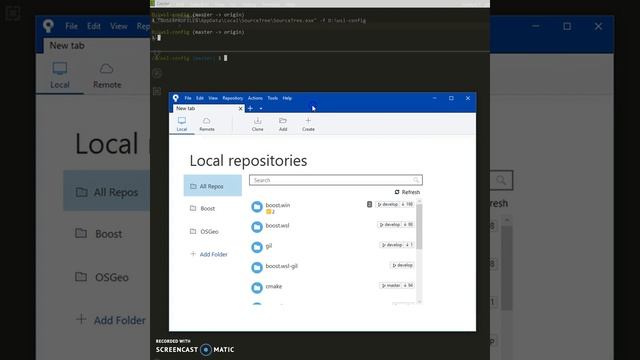Open Edit menu in front Sourcetree window
The image size is (640, 360).
point(200,98)
